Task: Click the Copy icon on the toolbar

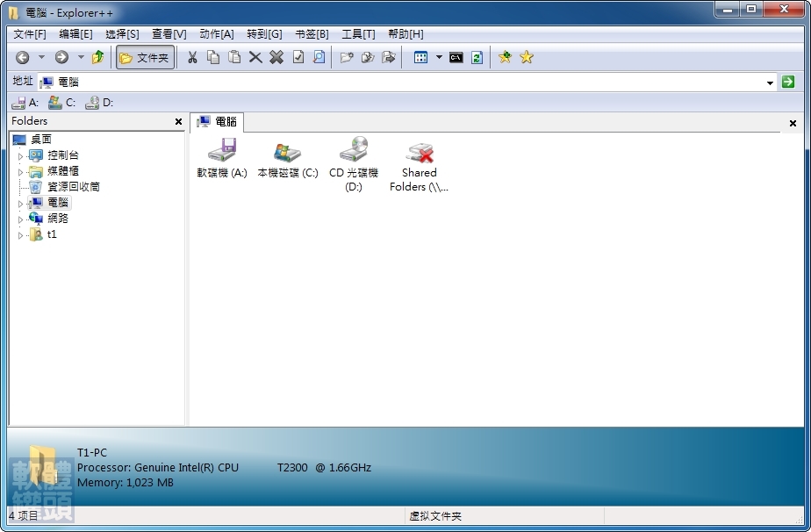Action: 212,57
